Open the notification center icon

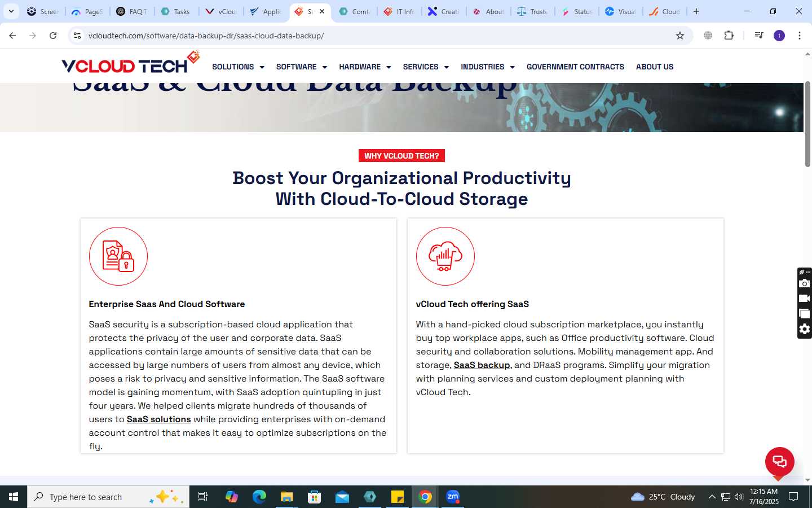pyautogui.click(x=793, y=497)
